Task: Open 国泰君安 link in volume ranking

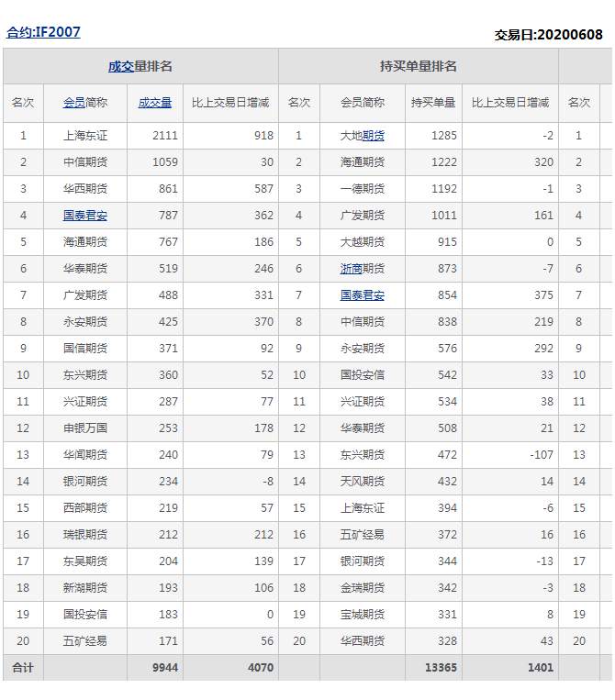Action: [85, 216]
